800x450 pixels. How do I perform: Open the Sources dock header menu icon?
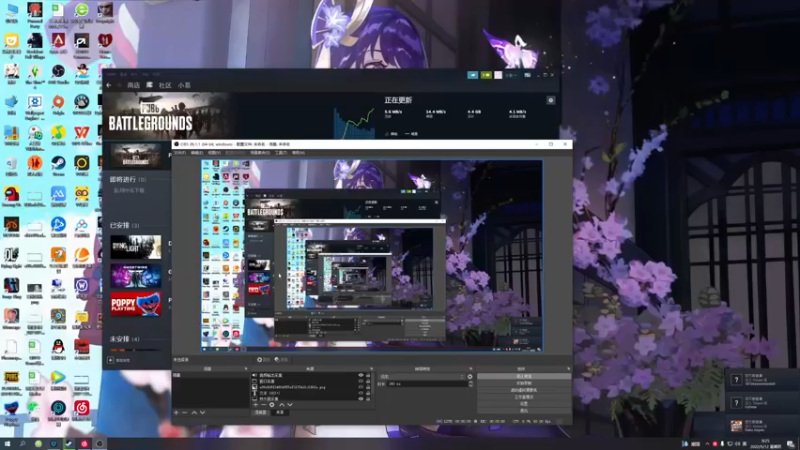371,369
